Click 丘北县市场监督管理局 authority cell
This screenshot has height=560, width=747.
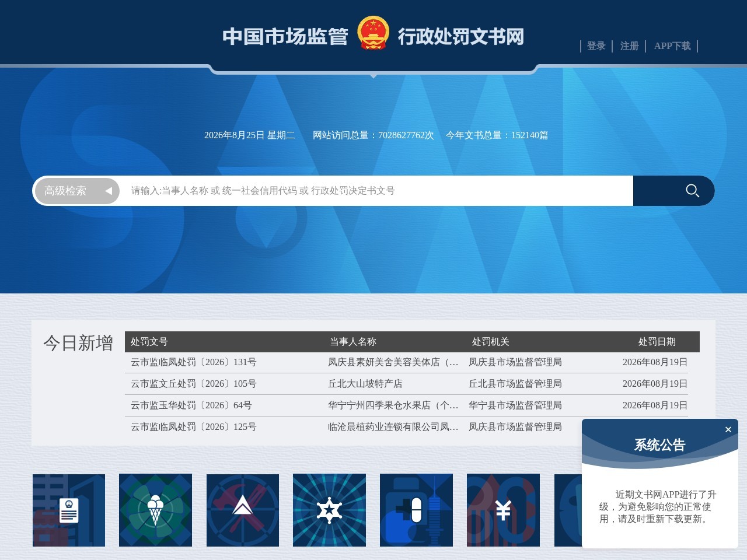tap(515, 384)
